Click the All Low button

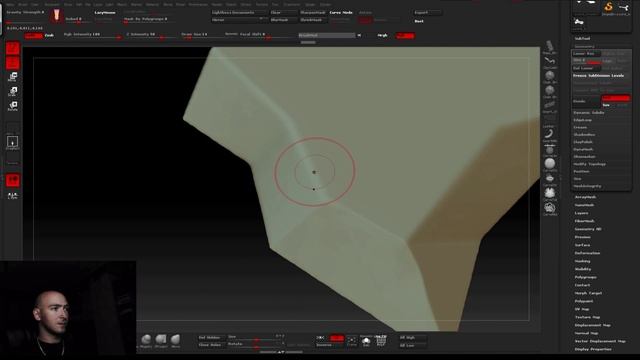pos(412,345)
